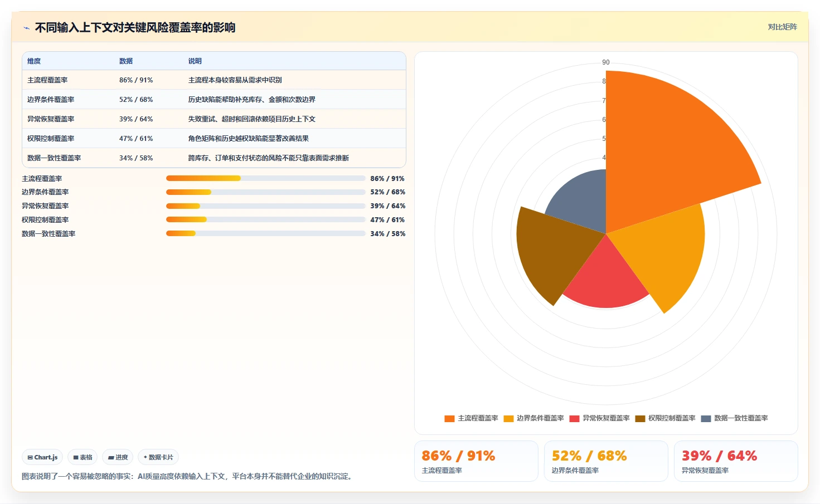Click the footer note starting with 图表说明了

tap(188, 477)
